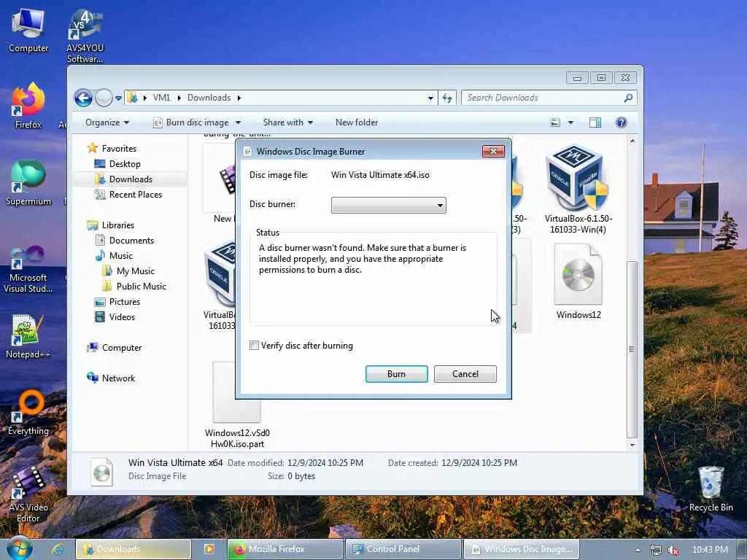The height and width of the screenshot is (560, 747).
Task: Open the Organize menu
Action: tap(107, 122)
